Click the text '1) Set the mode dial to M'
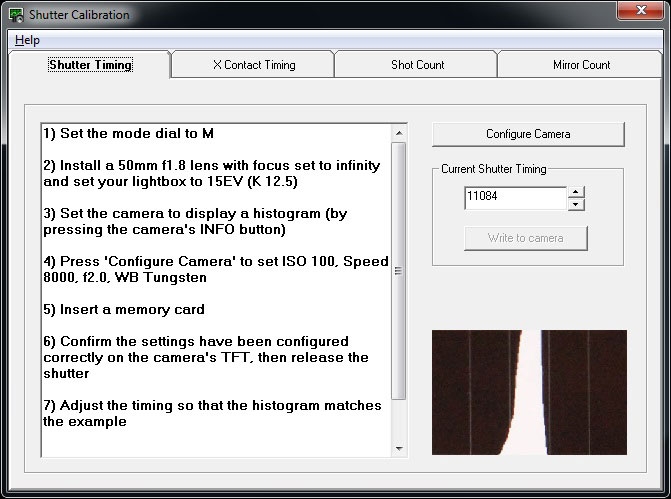This screenshot has width=671, height=499. tap(128, 134)
